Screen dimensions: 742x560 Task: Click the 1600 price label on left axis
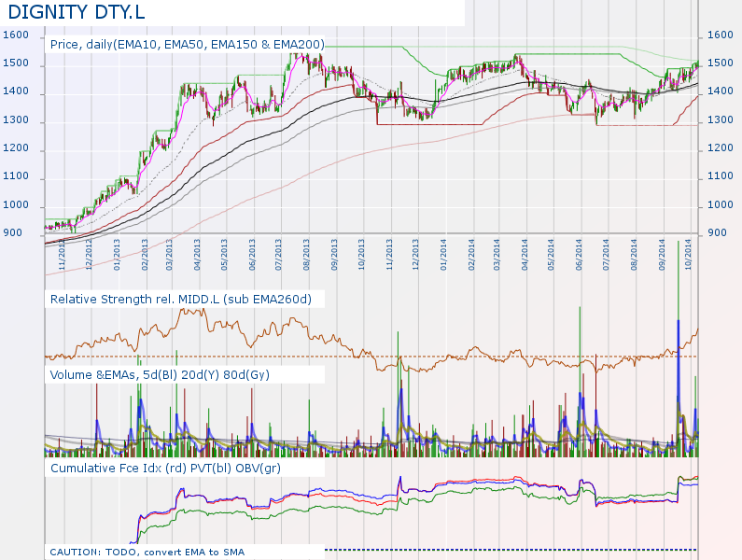coord(16,35)
